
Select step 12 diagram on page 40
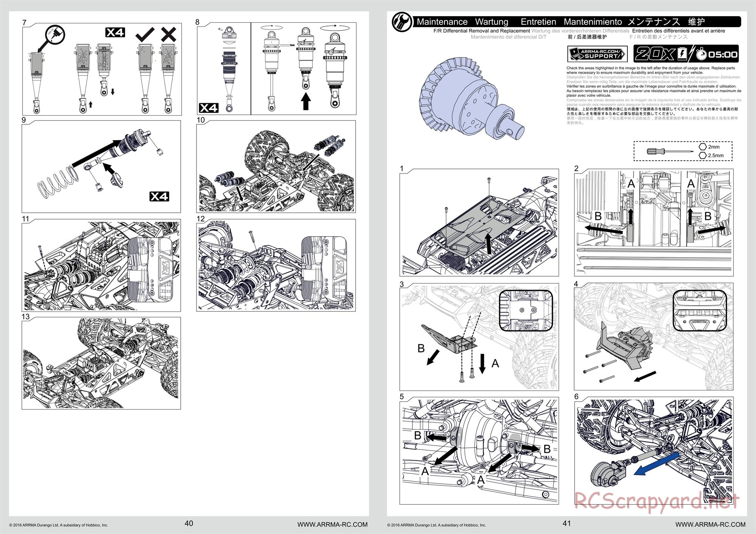[x=276, y=265]
